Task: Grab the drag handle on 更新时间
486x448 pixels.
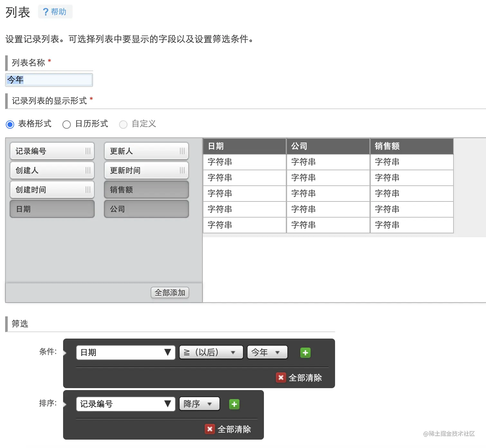Action: coord(182,171)
